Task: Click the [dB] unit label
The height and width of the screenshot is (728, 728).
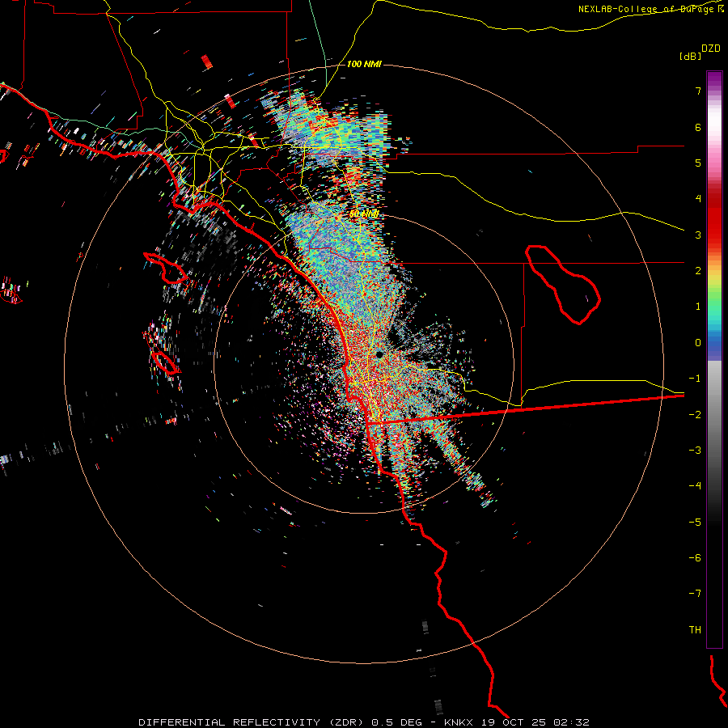Action: 691,56
